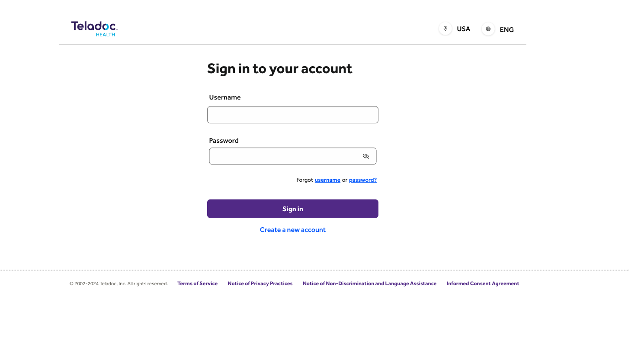
Task: Click the globe language icon
Action: [488, 29]
